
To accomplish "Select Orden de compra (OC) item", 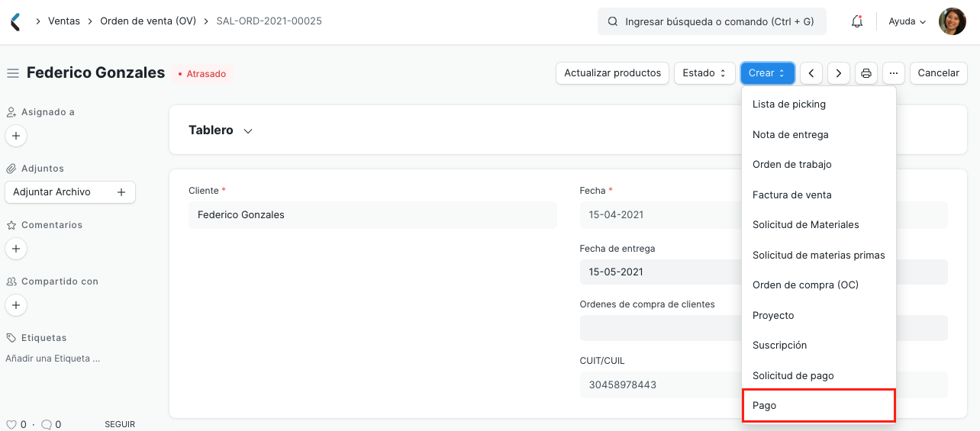I will pos(819,285).
